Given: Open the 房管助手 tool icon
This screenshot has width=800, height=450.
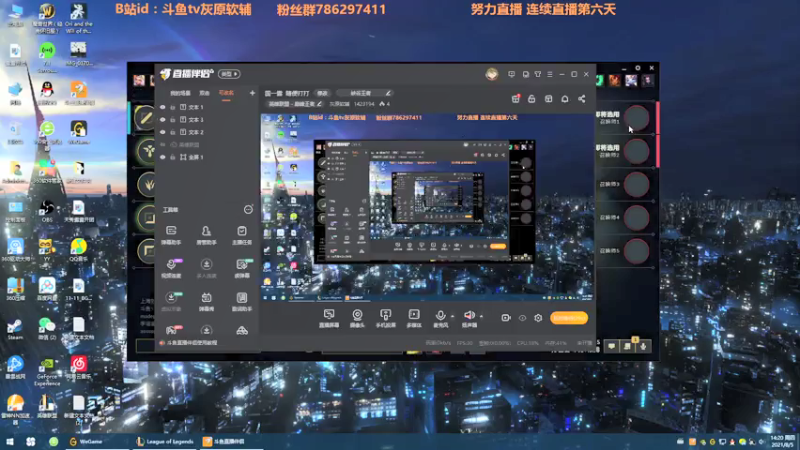Looking at the screenshot, I should pos(206,235).
